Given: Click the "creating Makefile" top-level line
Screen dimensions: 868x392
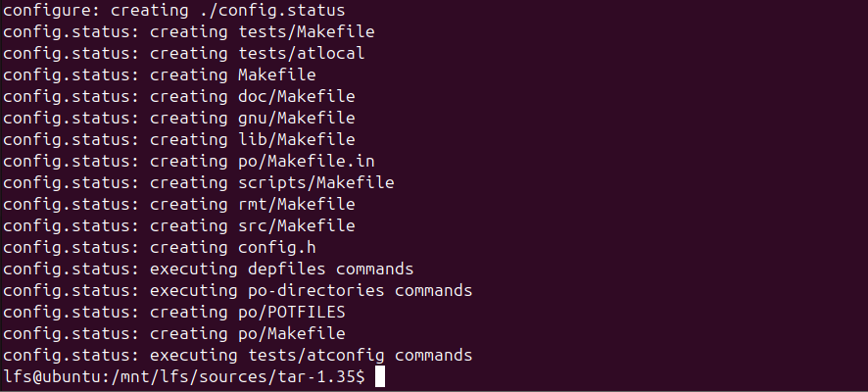Looking at the screenshot, I should coord(232,74).
